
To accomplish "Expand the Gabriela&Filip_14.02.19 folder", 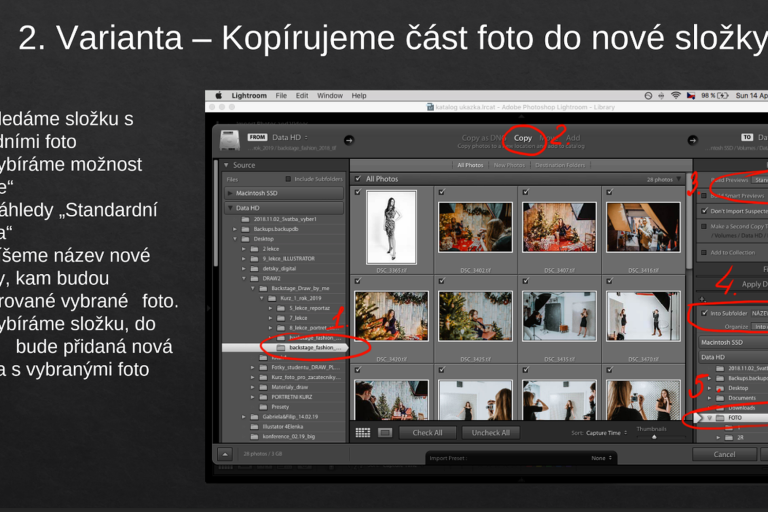I will 244,416.
